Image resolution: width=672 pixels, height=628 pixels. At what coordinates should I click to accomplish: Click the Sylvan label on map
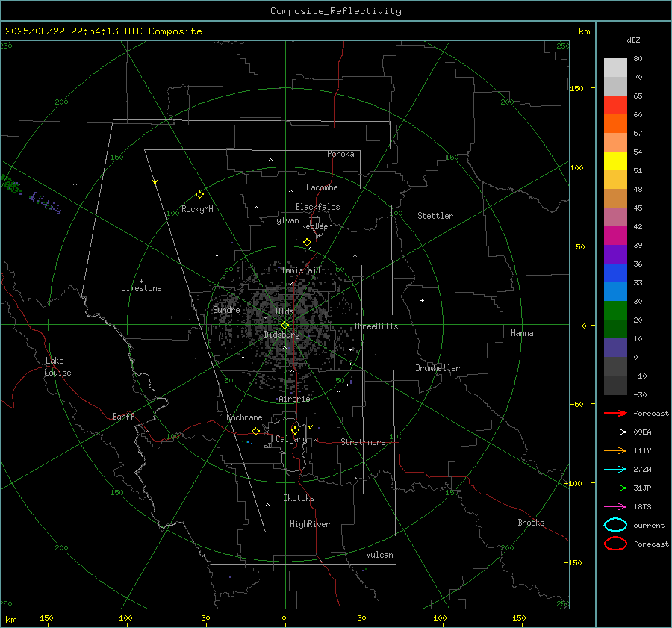[x=285, y=220]
